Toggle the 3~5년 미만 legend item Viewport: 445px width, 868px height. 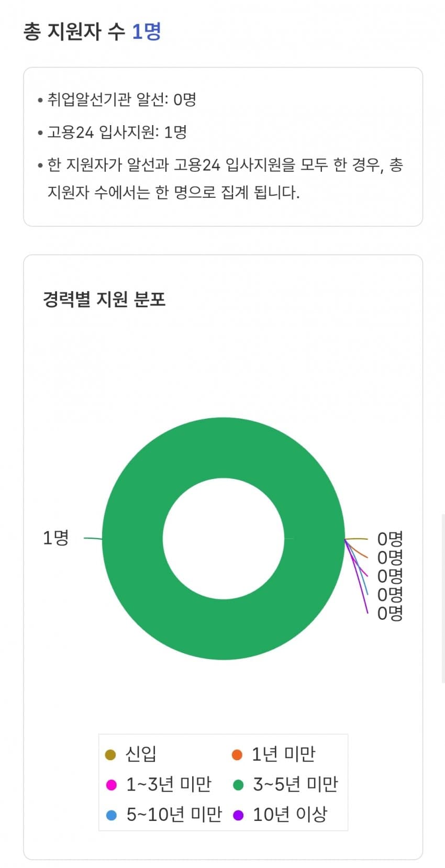[x=285, y=784]
